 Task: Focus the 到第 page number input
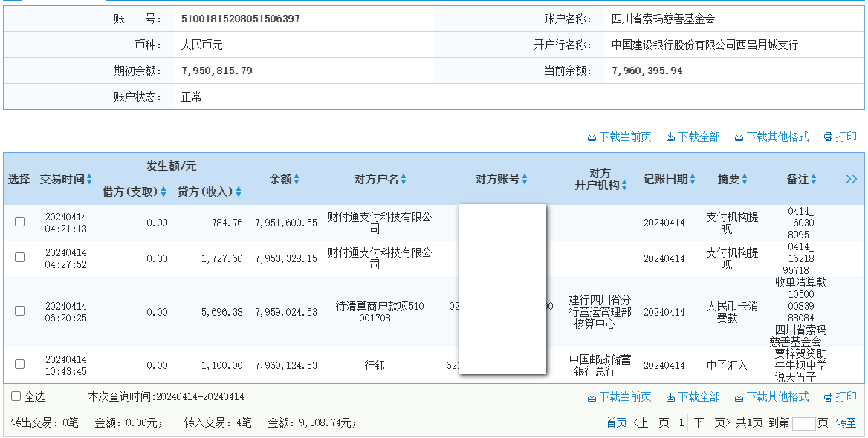804,424
